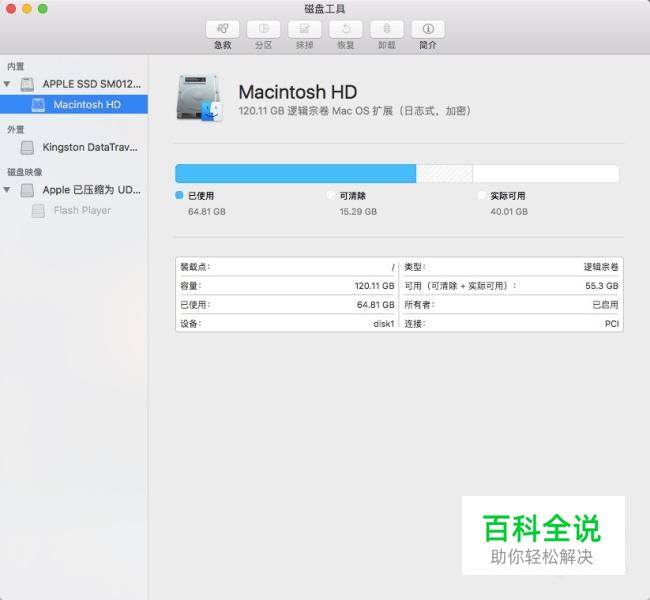Select APPLE SSD SM012... row
The width and height of the screenshot is (650, 600).
[74, 84]
